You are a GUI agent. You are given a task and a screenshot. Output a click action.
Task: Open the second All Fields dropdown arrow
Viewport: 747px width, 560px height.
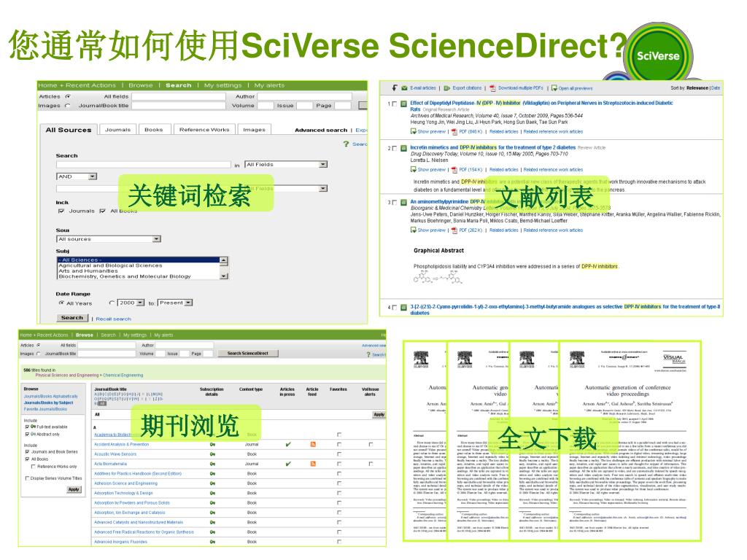click(323, 189)
